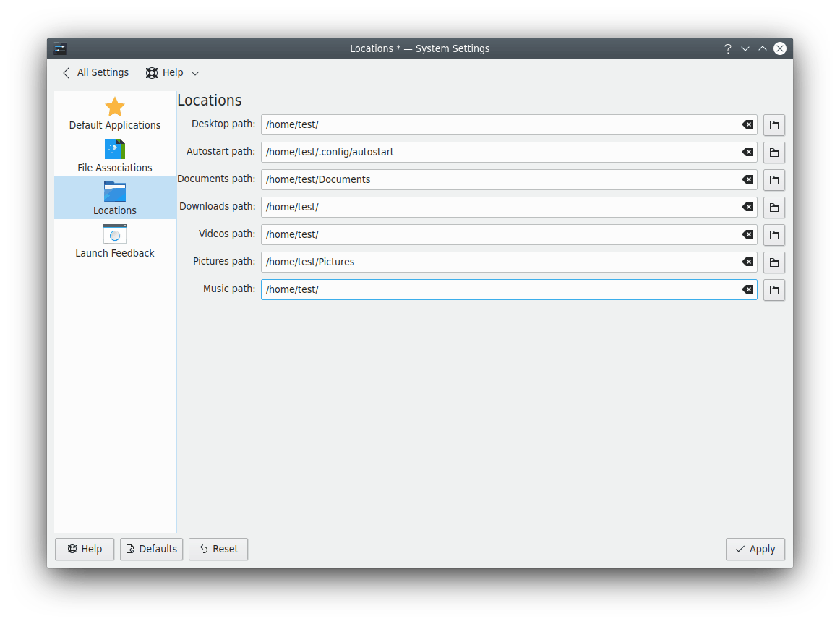This screenshot has width=840, height=624.
Task: Click inside the Pictures path input field
Action: (x=506, y=262)
